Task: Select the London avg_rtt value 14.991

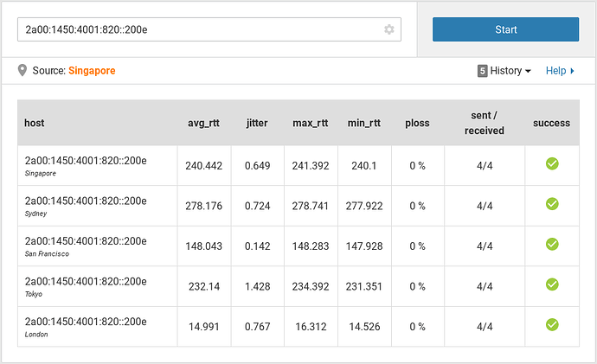Action: (x=204, y=327)
